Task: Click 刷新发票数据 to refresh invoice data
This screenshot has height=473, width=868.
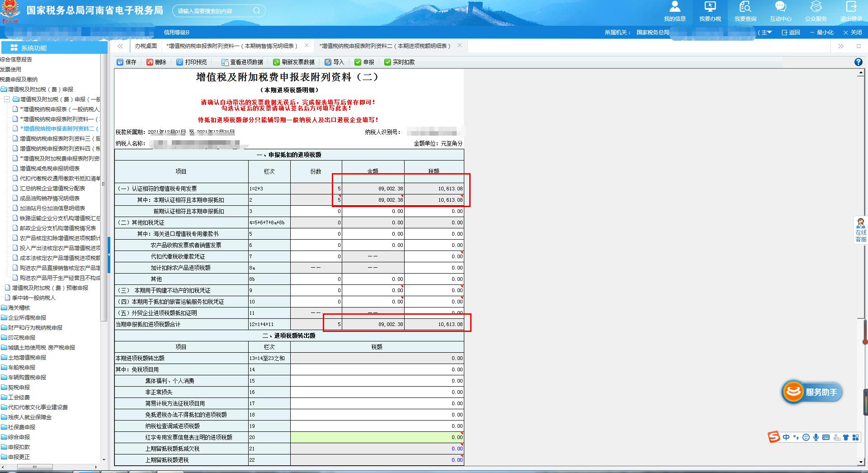Action: click(294, 62)
